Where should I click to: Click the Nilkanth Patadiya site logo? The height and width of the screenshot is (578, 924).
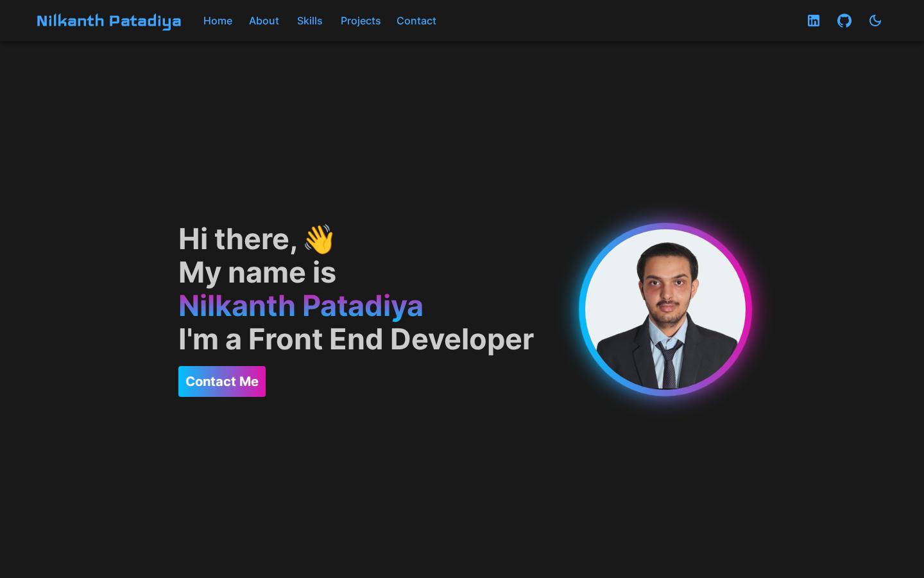pyautogui.click(x=109, y=21)
